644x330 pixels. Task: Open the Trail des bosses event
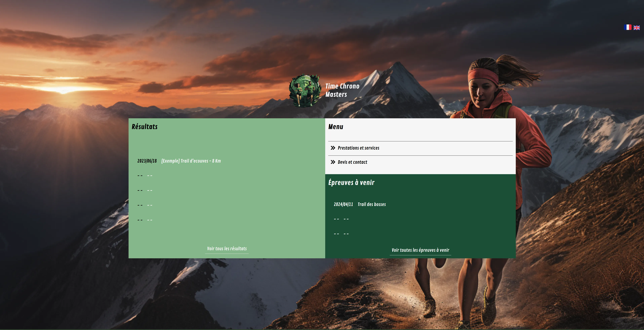372,204
